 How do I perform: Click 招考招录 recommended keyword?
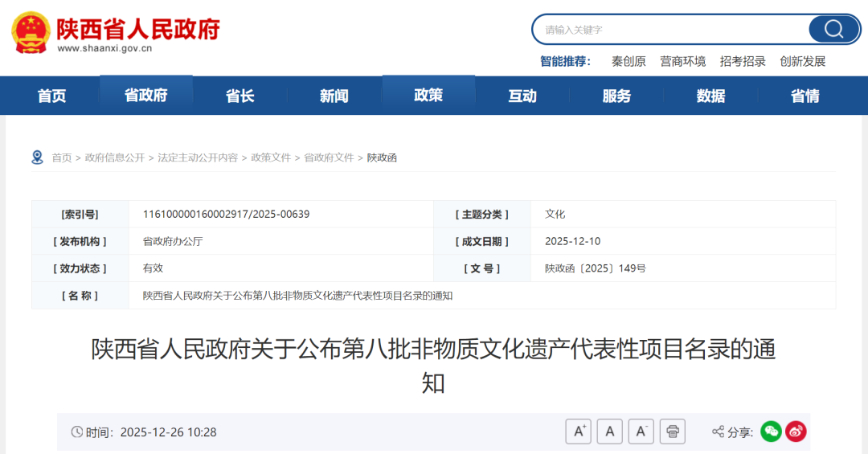pos(743,61)
